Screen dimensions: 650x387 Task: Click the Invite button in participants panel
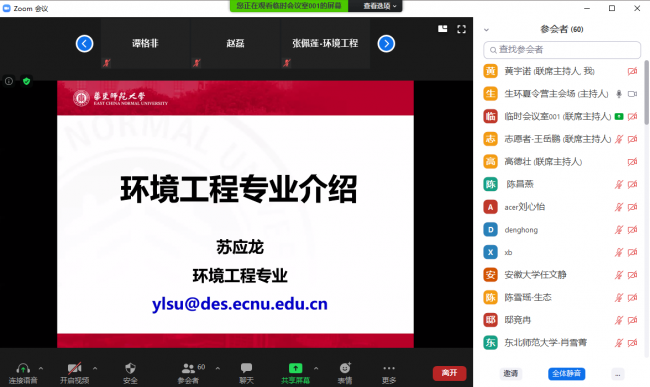510,373
